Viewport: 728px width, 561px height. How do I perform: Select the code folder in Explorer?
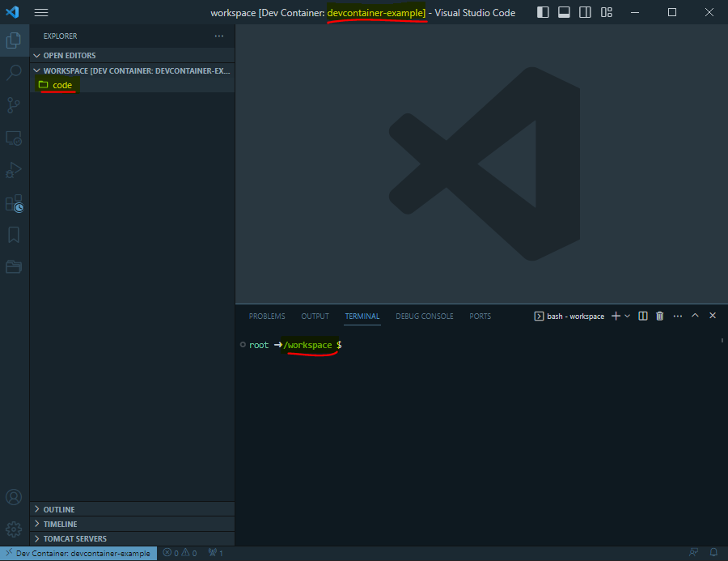(x=133, y=85)
